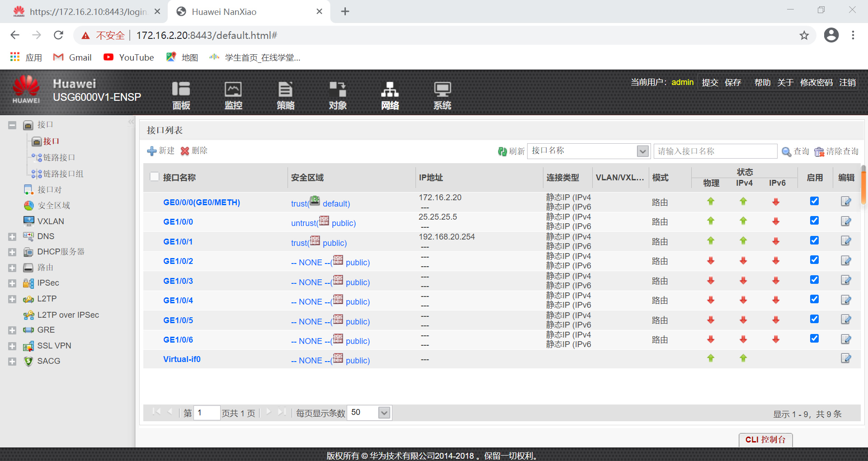The width and height of the screenshot is (868, 461).
Task: Collapse the 接口 tree node
Action: point(12,125)
